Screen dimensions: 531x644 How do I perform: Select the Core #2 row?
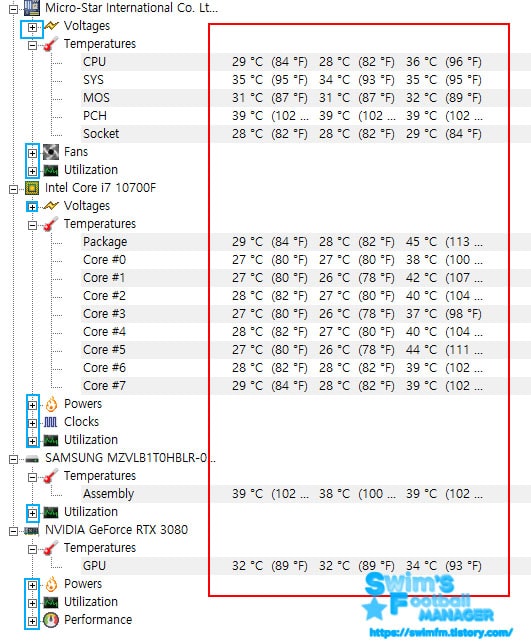click(x=306, y=296)
